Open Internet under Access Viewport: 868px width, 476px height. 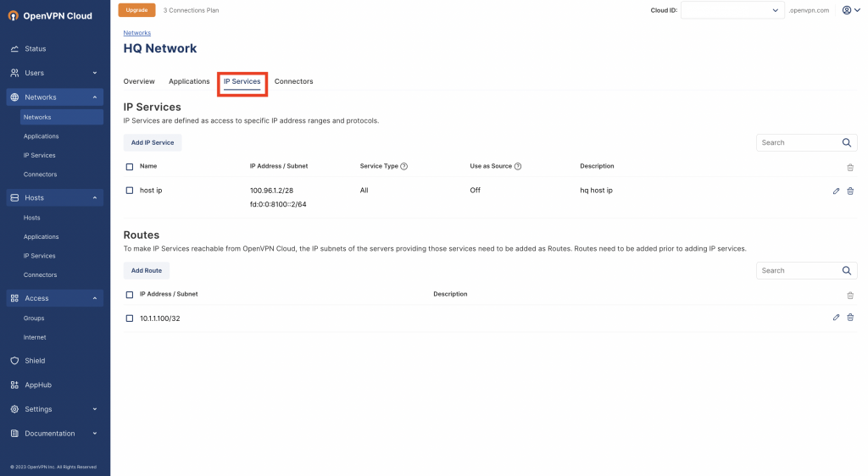pyautogui.click(x=34, y=337)
